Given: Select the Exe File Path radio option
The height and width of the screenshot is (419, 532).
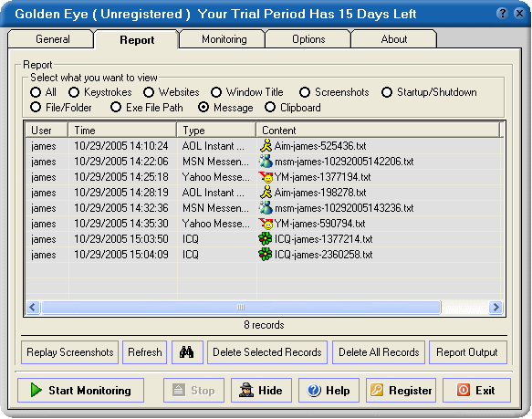Looking at the screenshot, I should [116, 108].
